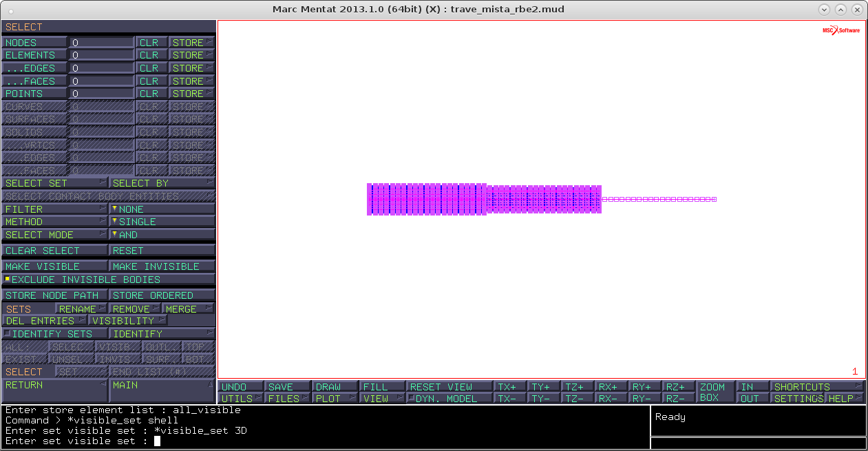
Task: Open the REMOVE sets menu
Action: point(136,309)
